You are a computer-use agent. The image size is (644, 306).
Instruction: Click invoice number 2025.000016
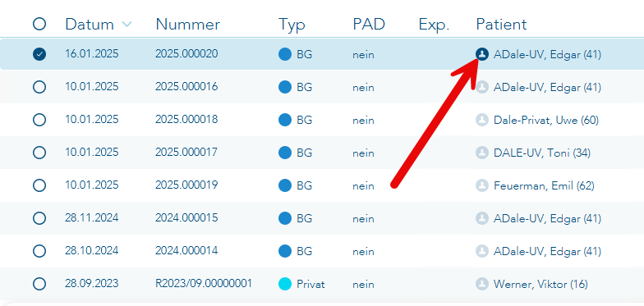coord(186,87)
